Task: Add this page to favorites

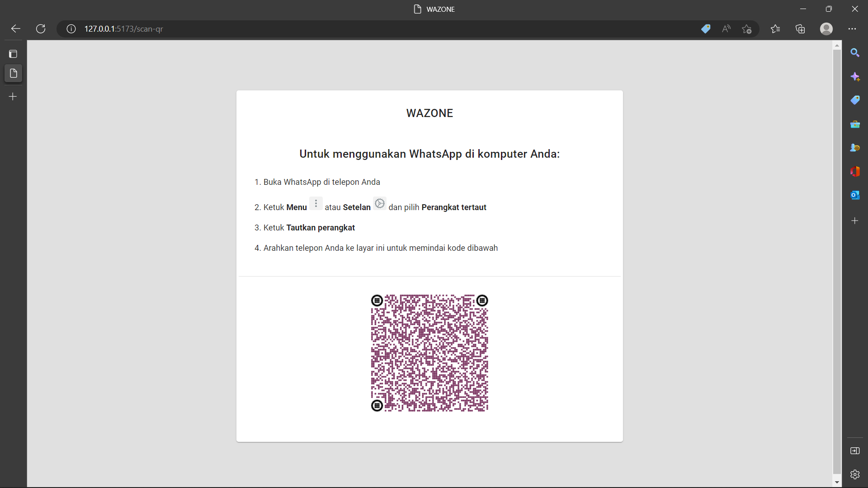Action: tap(747, 29)
